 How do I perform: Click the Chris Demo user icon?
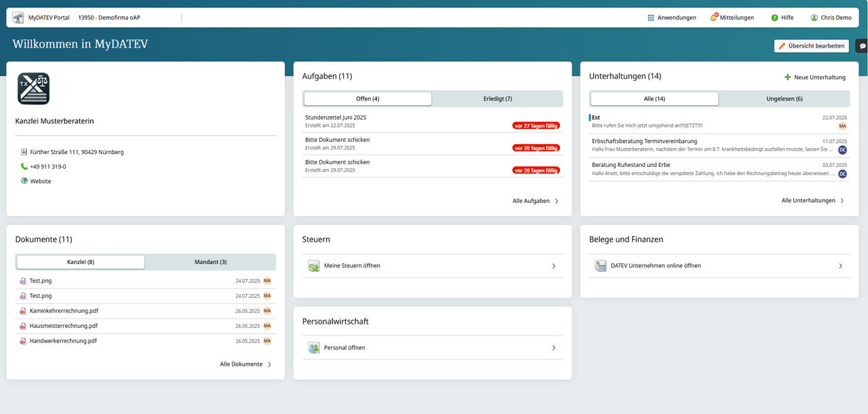point(814,18)
